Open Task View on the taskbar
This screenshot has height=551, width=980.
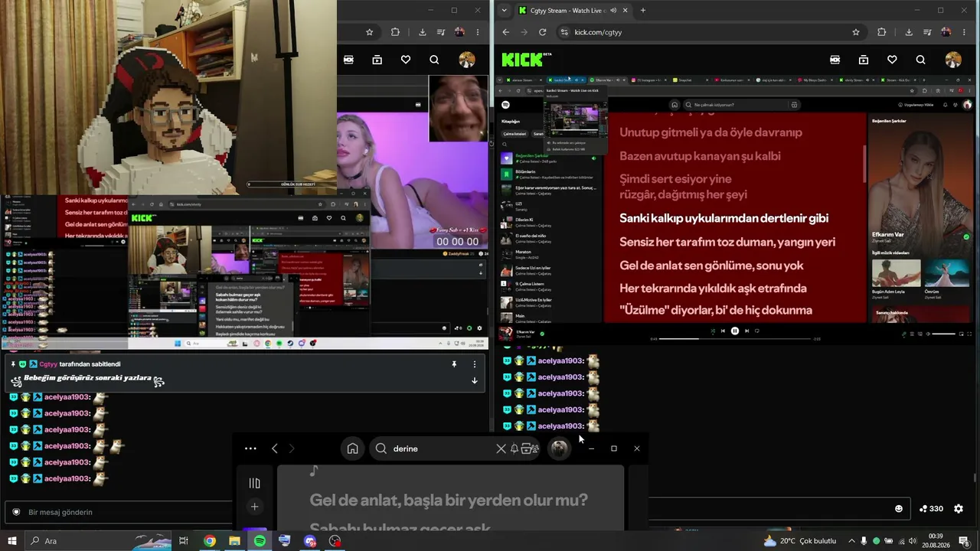(x=184, y=541)
